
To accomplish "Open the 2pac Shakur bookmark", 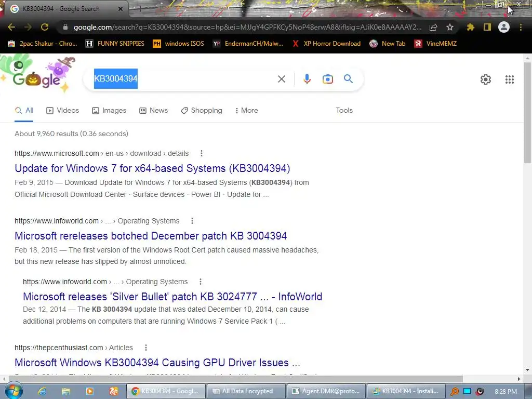I will tap(43, 44).
